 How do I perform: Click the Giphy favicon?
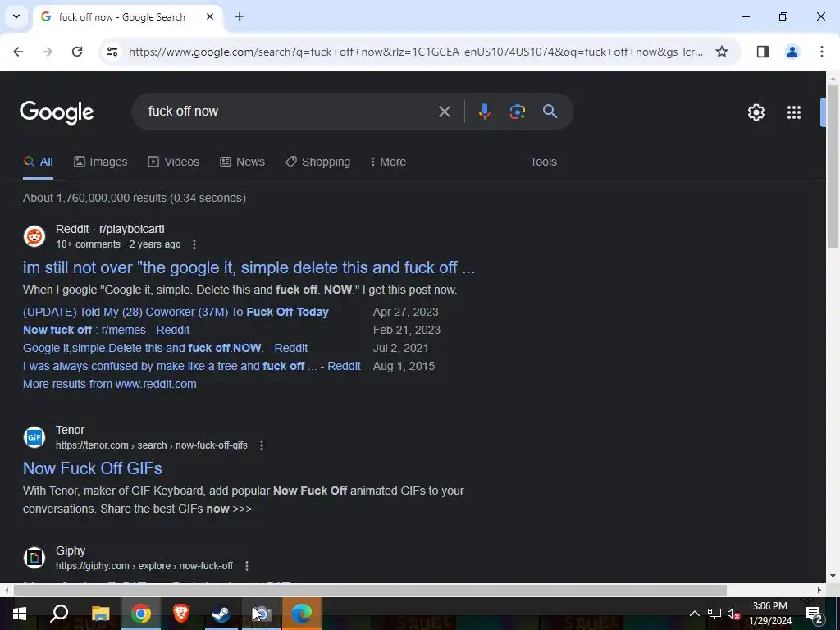(34, 558)
